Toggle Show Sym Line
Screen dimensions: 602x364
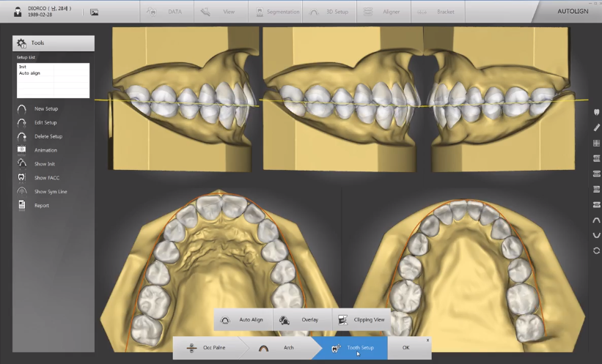51,192
